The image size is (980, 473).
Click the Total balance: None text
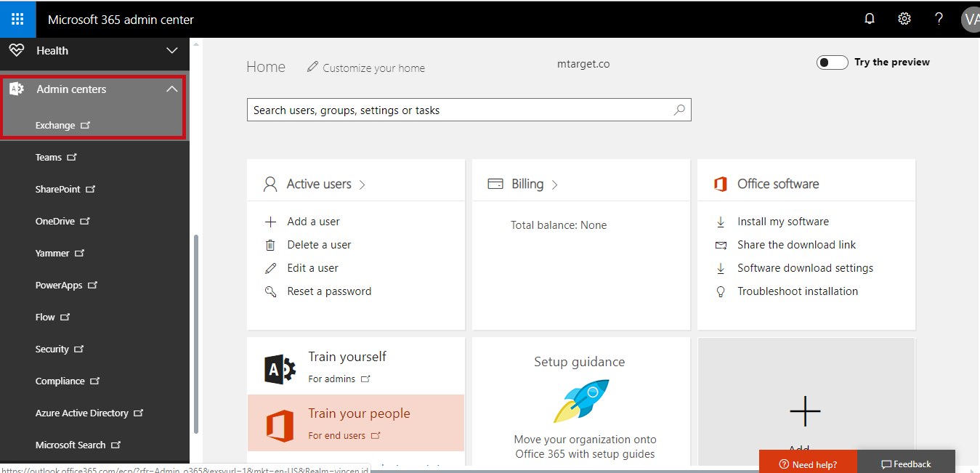point(559,225)
